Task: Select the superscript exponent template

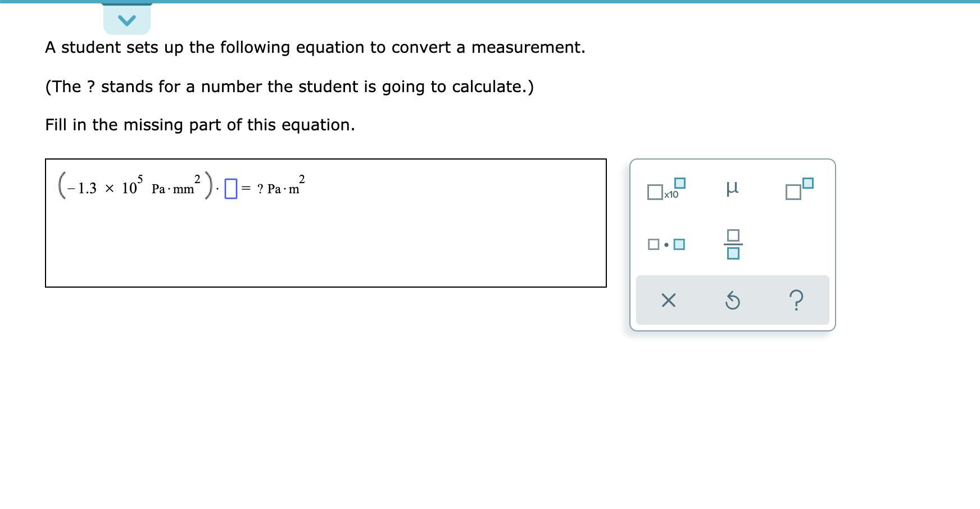Action: [x=798, y=189]
